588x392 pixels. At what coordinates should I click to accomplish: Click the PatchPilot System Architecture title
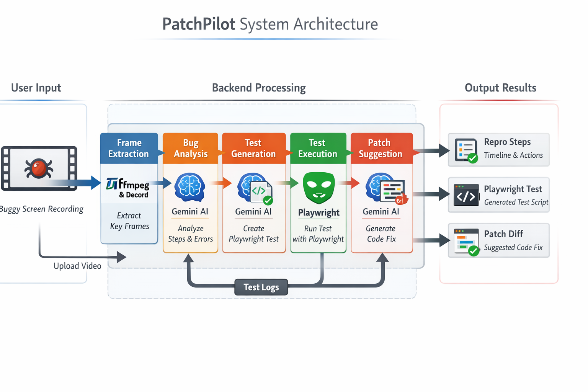click(x=270, y=24)
